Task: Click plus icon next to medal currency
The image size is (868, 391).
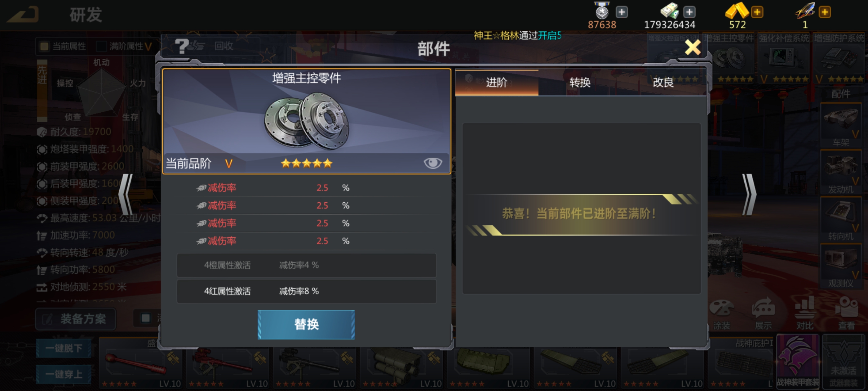Action: pos(622,12)
